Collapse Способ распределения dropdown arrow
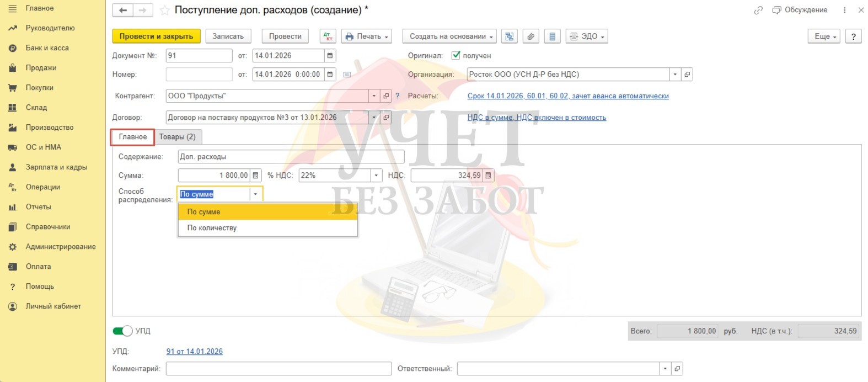The image size is (868, 382). pyautogui.click(x=255, y=194)
